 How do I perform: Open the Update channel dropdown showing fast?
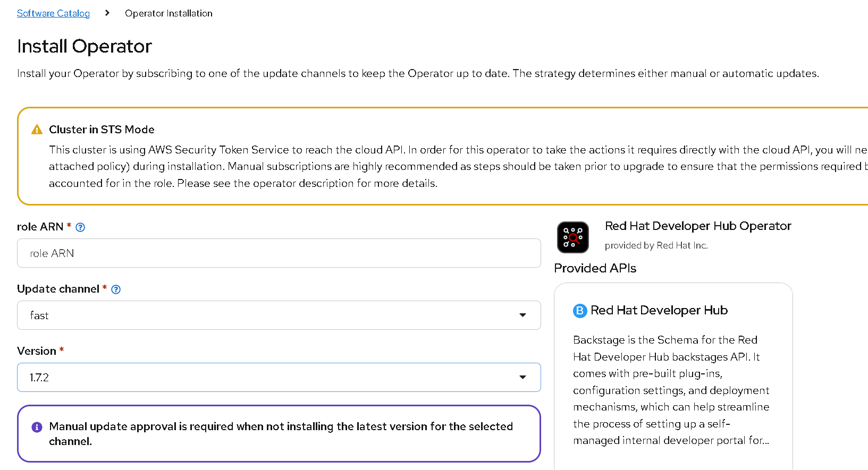tap(279, 315)
